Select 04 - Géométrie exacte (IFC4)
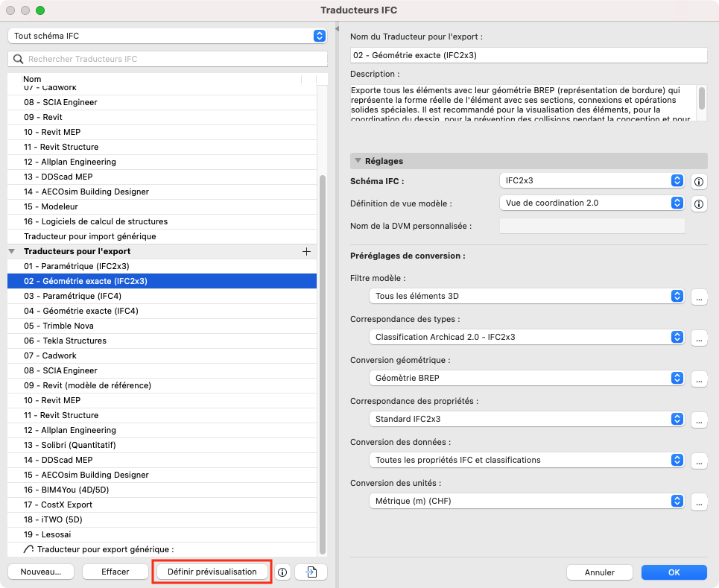 coord(162,311)
